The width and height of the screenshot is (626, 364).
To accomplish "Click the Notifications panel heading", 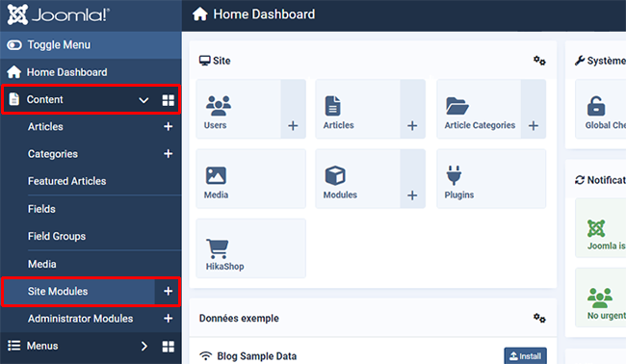I will pos(600,180).
